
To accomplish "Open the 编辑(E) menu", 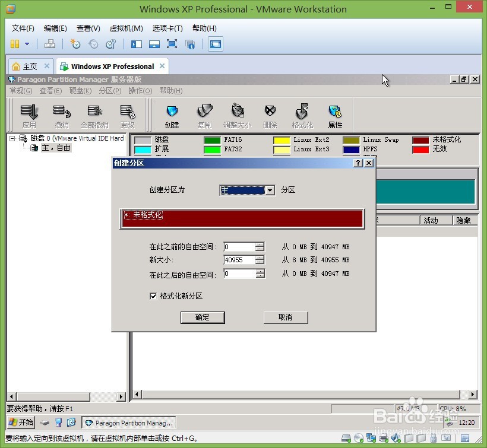I will click(55, 28).
